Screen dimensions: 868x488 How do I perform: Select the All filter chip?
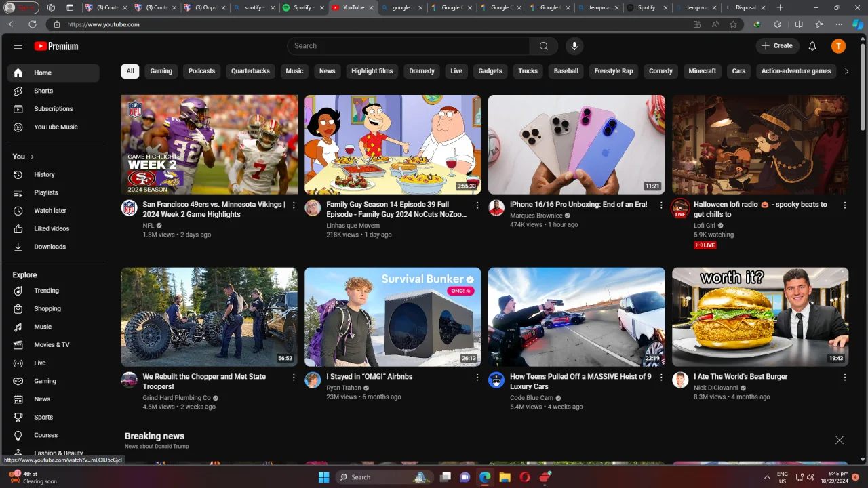click(130, 71)
